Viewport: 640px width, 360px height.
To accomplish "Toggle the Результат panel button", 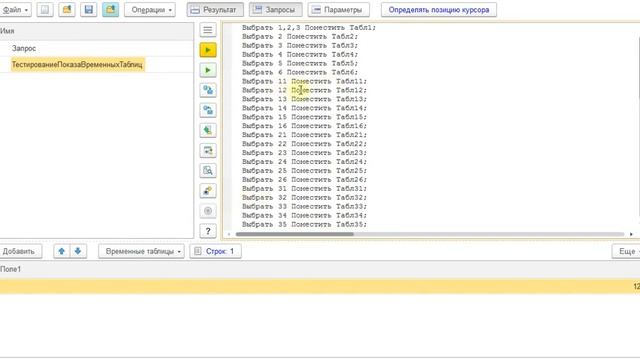I will pos(215,9).
